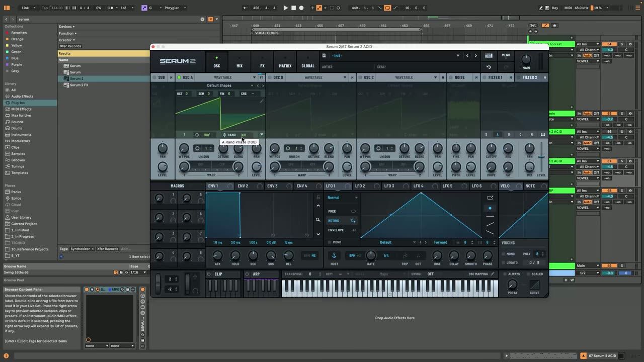
Task: Select the next OSC A wavetable arrow
Action: (263, 85)
